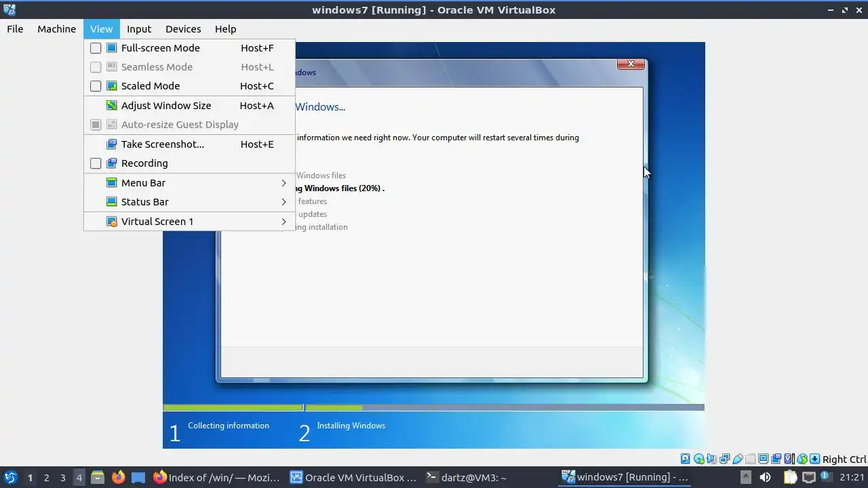Open the removable media eject tray icon
Image resolution: width=868 pixels, height=488 pixels.
pyautogui.click(x=746, y=477)
